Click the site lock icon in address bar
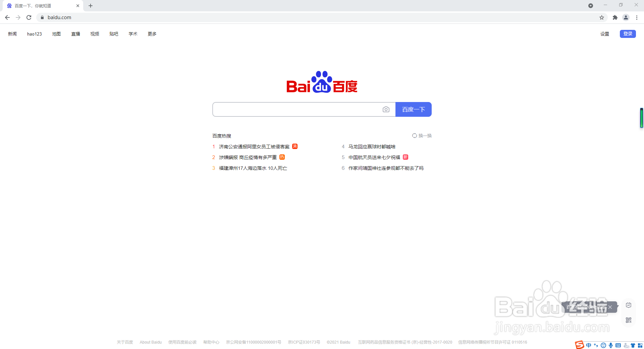The height and width of the screenshot is (349, 644). [x=42, y=17]
